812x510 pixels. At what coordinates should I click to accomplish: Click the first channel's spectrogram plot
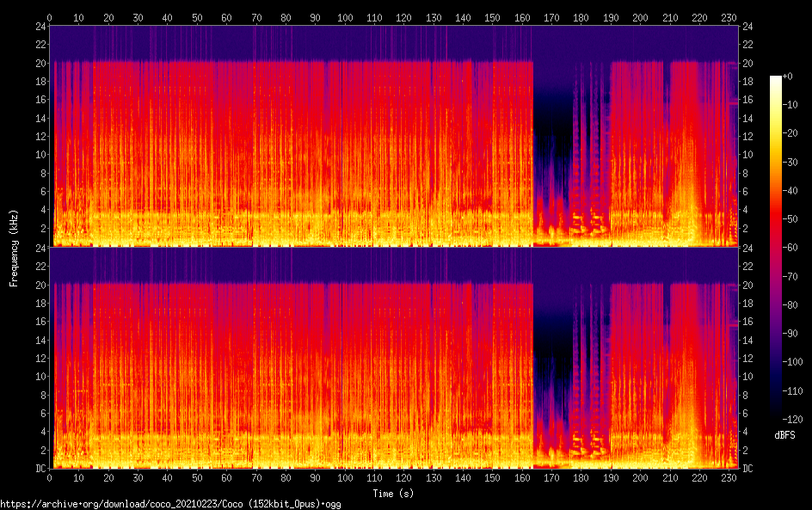pos(394,136)
